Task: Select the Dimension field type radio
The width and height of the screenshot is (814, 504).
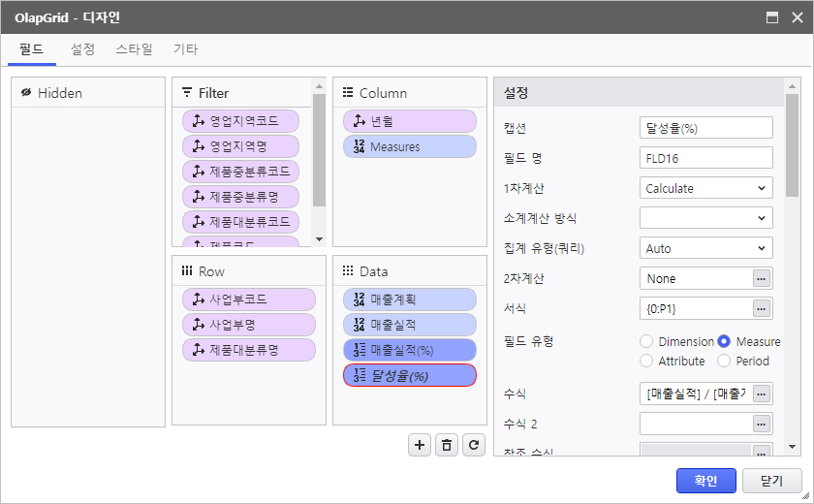Action: pos(646,341)
